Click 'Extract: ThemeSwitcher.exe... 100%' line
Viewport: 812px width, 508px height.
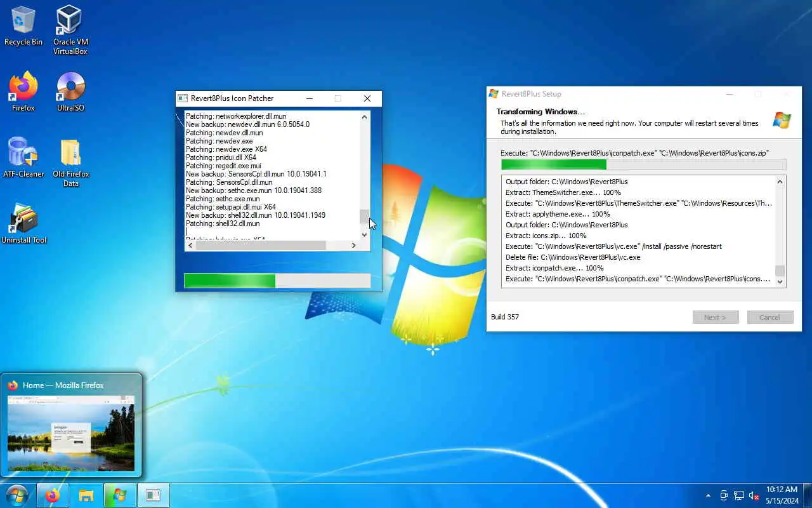click(563, 192)
